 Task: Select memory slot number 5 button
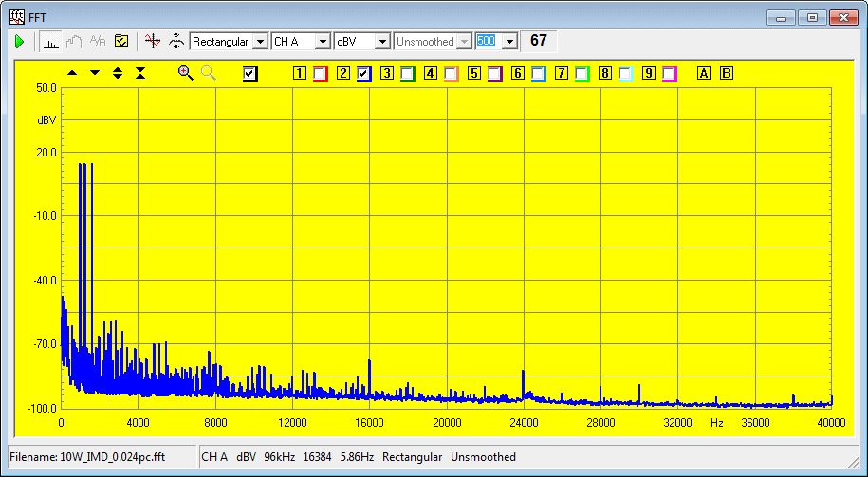point(474,73)
